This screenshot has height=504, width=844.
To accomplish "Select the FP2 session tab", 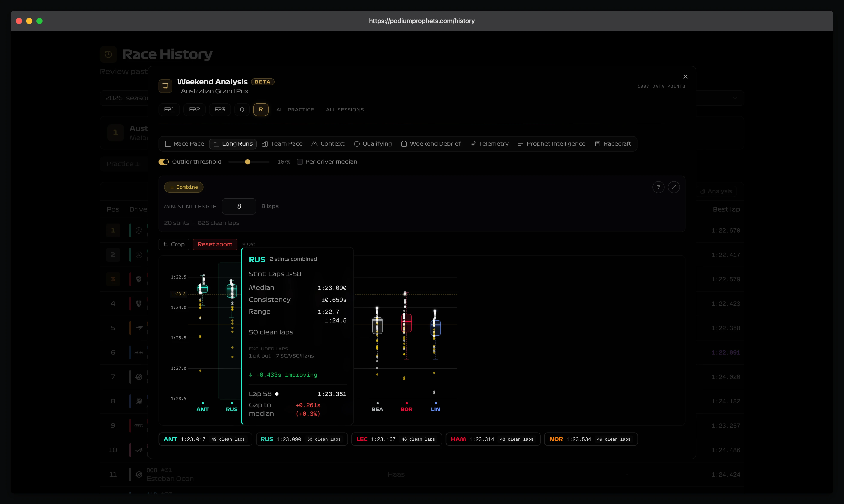I will point(194,110).
